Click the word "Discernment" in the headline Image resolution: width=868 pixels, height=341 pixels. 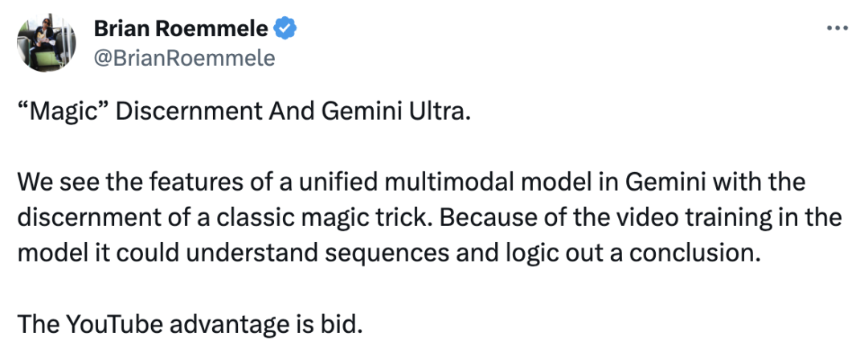[190, 112]
